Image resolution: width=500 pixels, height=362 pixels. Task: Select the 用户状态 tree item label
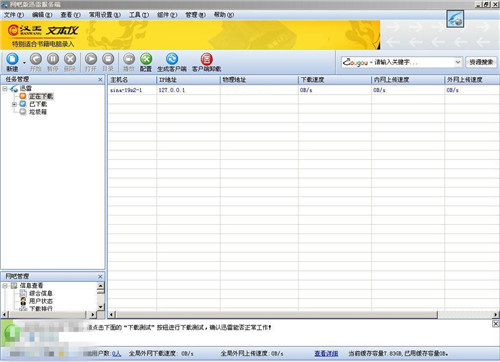point(41,301)
